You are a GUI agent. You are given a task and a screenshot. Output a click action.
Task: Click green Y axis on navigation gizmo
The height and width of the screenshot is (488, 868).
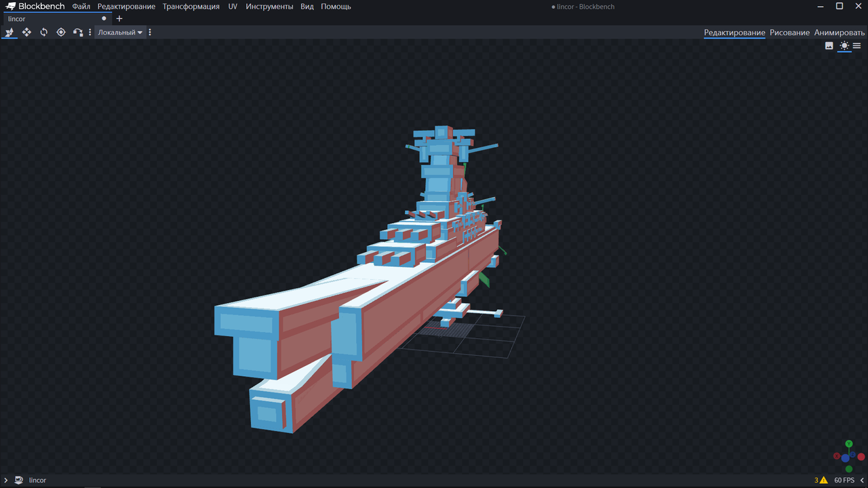[848, 444]
